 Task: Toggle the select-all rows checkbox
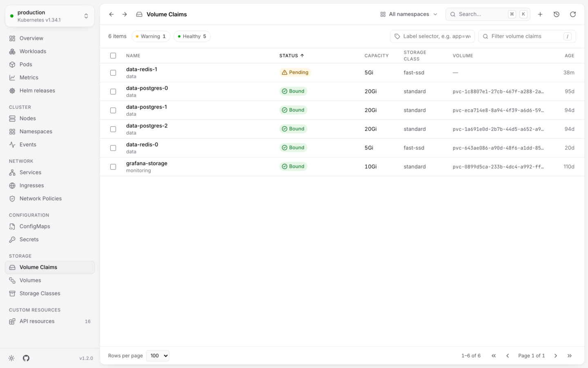(x=113, y=56)
